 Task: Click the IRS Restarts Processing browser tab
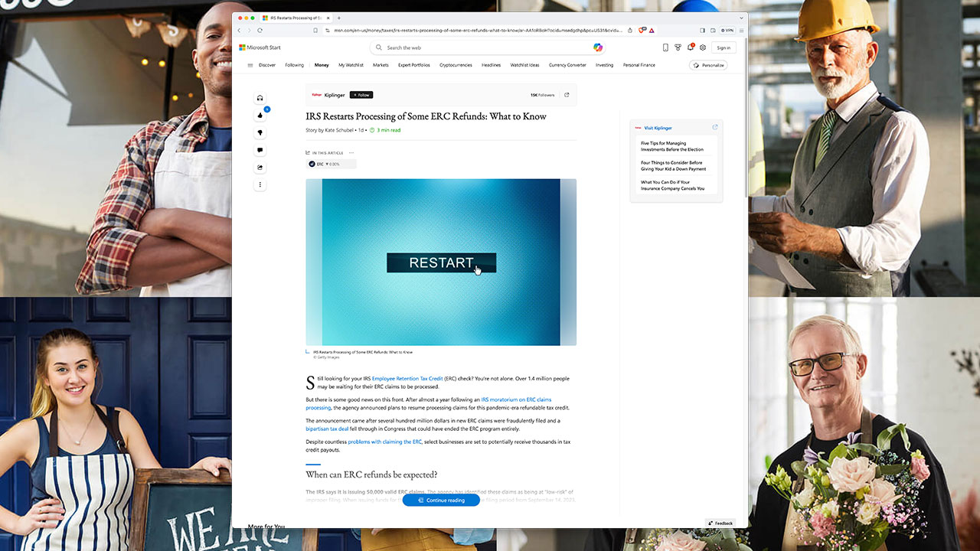tap(295, 18)
